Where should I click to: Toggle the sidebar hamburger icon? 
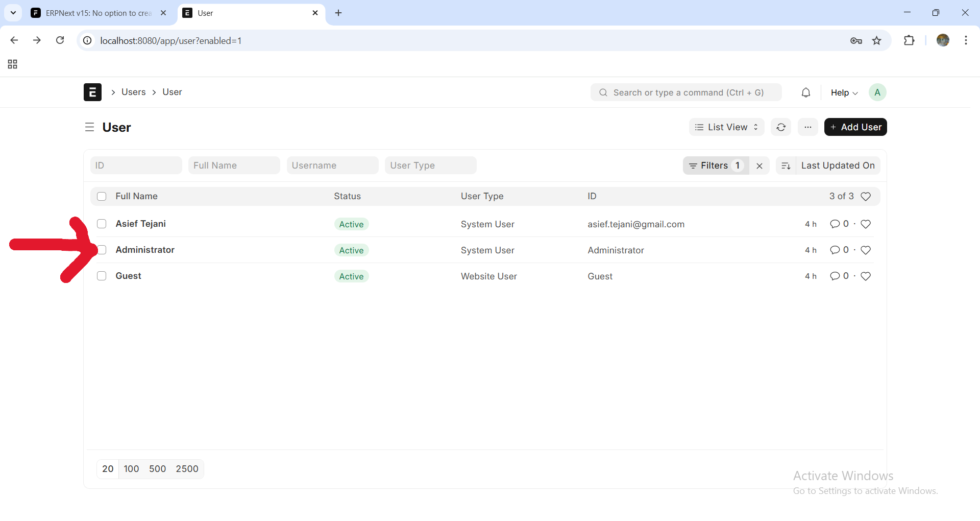(89, 127)
